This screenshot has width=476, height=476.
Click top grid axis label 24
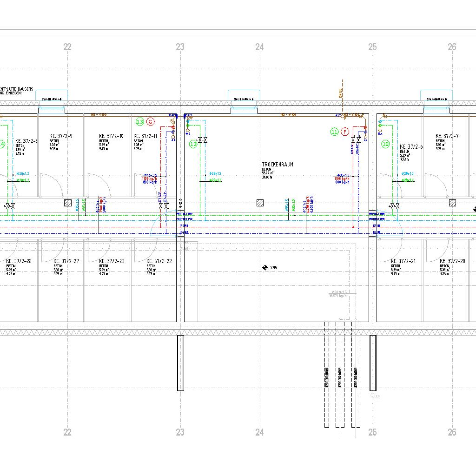(259, 47)
